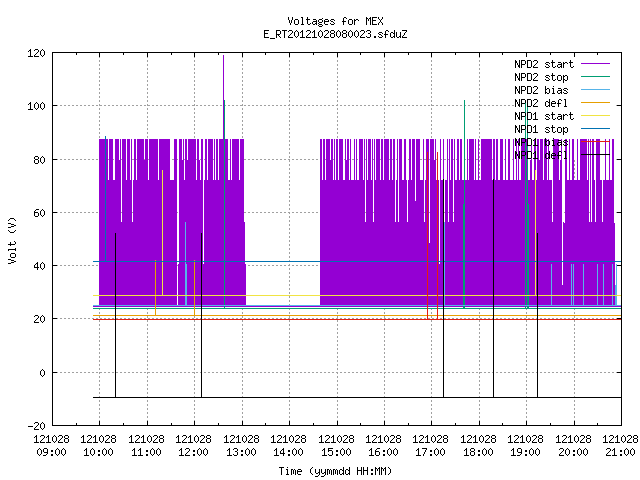Click the 'NPD2 stop' legend label
This screenshot has width=640, height=480.
(541, 77)
